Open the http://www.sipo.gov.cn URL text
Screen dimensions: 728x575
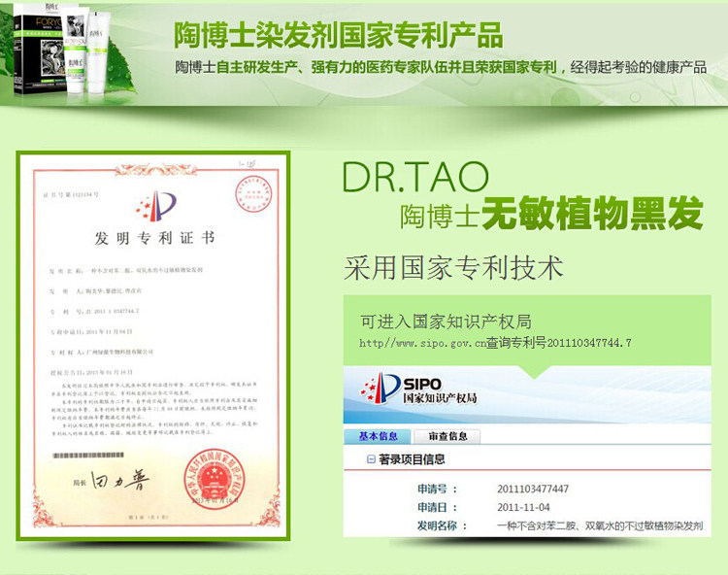[x=422, y=343]
